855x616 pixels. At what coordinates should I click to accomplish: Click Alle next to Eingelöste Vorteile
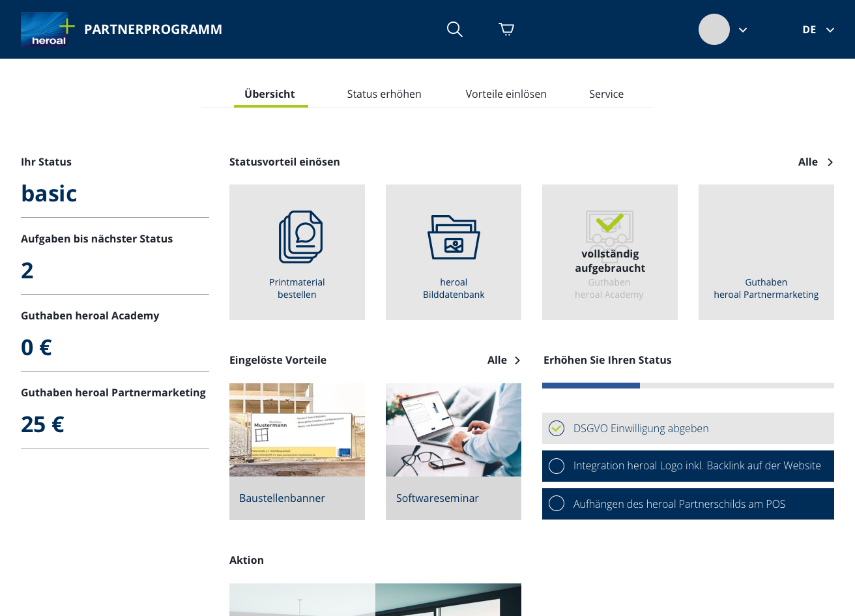pos(497,360)
